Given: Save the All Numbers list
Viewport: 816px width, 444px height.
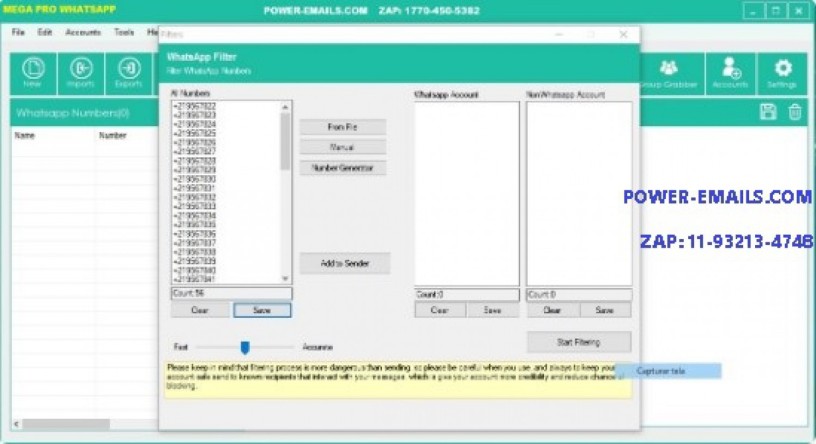Looking at the screenshot, I should tap(262, 310).
